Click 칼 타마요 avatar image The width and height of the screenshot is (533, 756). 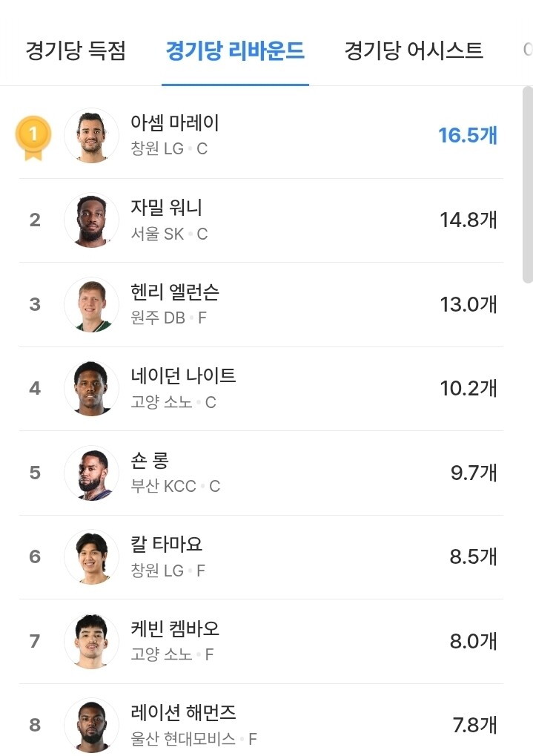91,556
